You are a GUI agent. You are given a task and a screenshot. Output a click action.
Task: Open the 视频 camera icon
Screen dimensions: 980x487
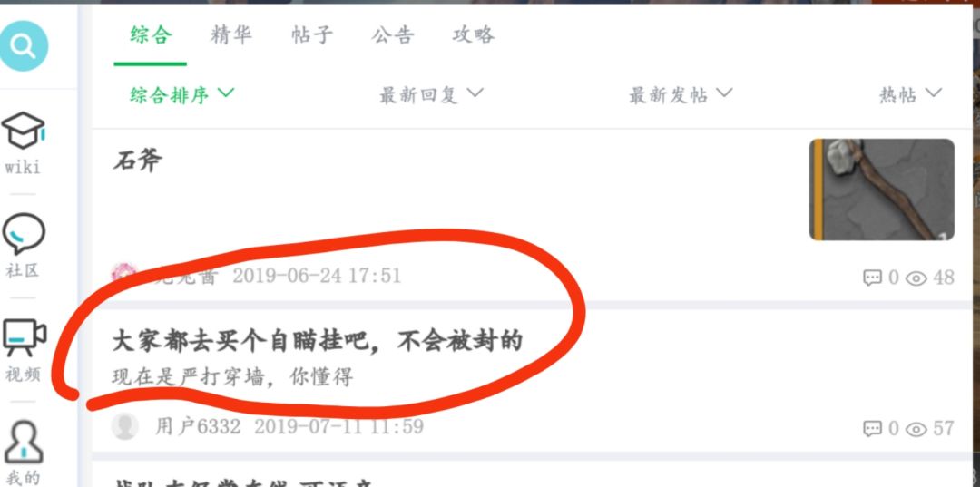(x=24, y=337)
